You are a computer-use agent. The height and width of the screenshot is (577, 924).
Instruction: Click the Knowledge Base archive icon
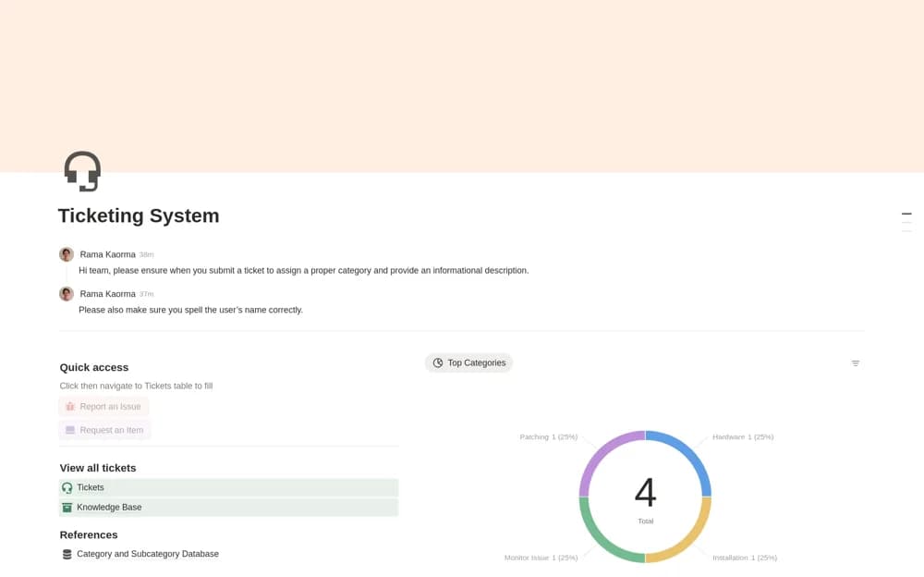click(x=67, y=508)
